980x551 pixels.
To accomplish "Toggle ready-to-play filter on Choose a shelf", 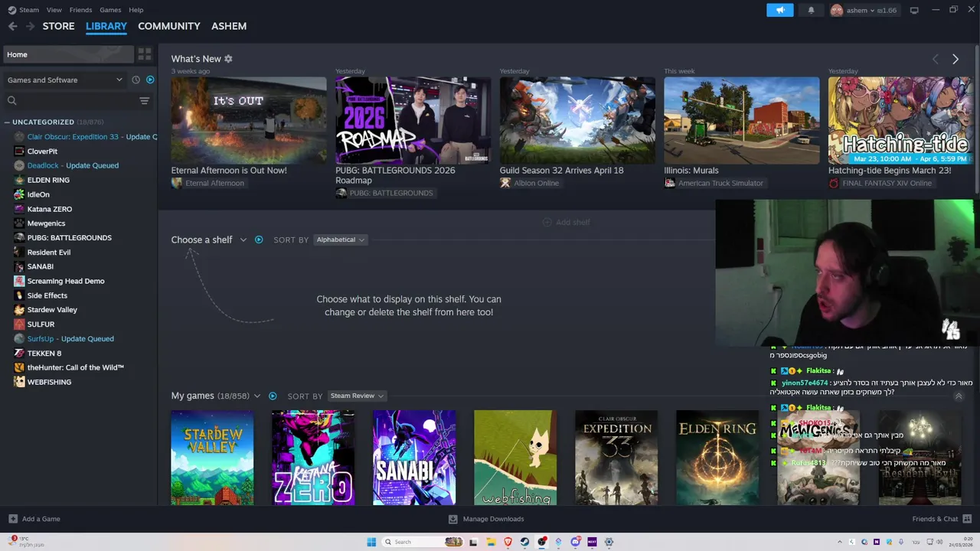I will (259, 240).
